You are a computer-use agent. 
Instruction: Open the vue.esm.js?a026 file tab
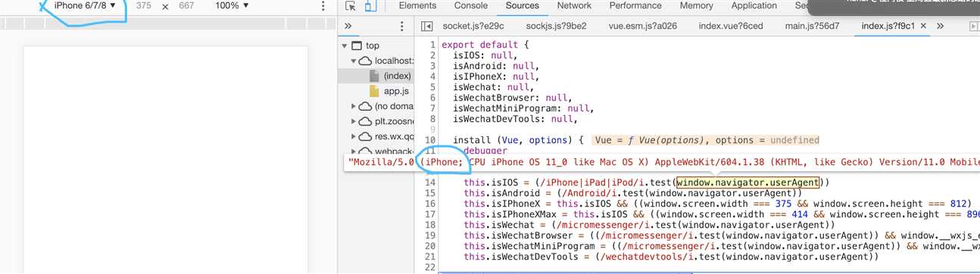tap(642, 26)
